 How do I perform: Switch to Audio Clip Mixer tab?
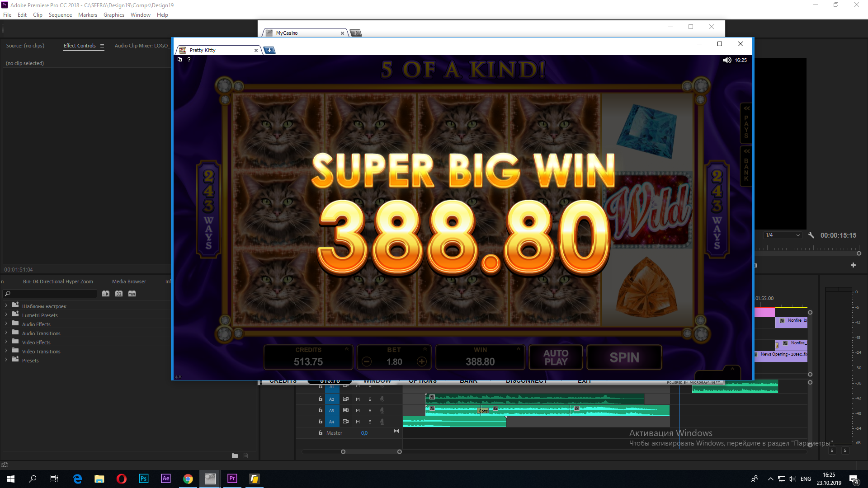(142, 46)
